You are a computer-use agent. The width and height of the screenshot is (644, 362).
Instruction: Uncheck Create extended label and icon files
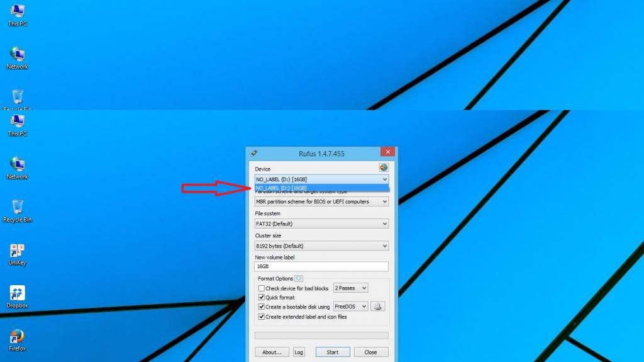point(261,317)
